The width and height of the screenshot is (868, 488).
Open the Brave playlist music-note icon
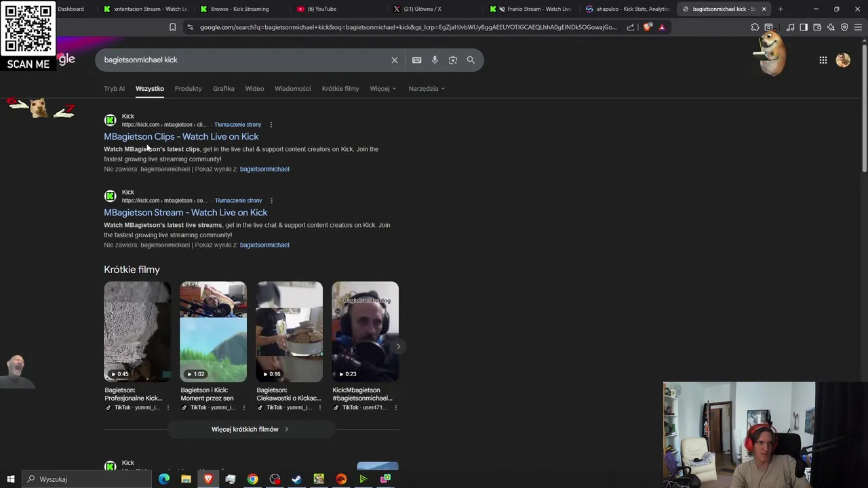click(790, 27)
